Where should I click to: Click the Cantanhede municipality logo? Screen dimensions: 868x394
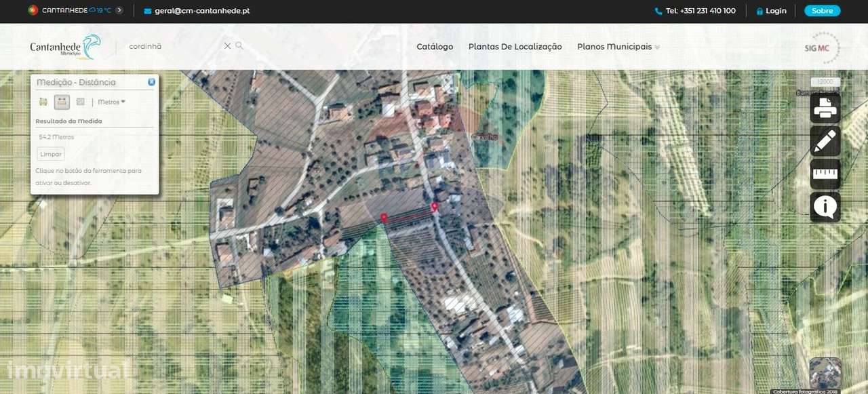(x=65, y=47)
